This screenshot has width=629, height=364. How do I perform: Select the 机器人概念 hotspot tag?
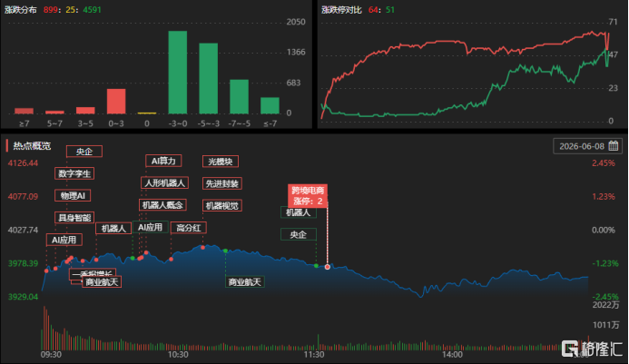click(x=162, y=205)
